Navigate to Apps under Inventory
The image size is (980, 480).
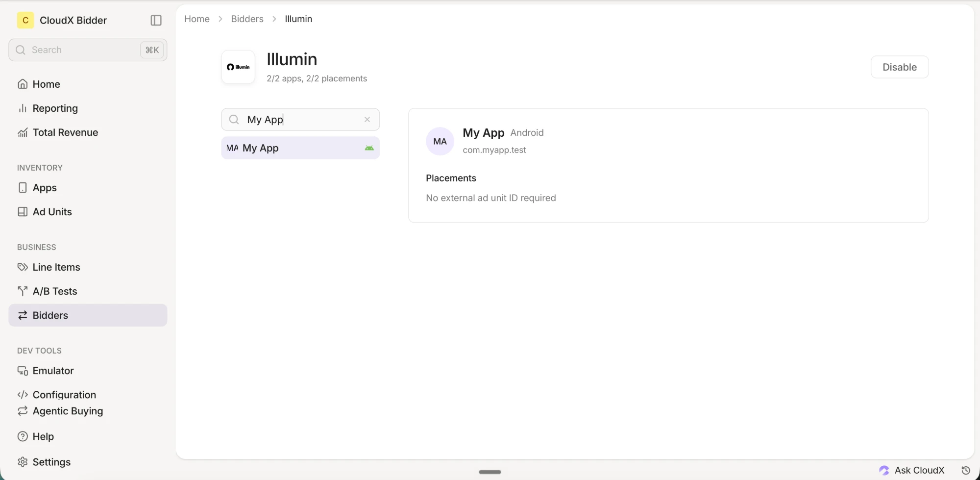pos(88,188)
